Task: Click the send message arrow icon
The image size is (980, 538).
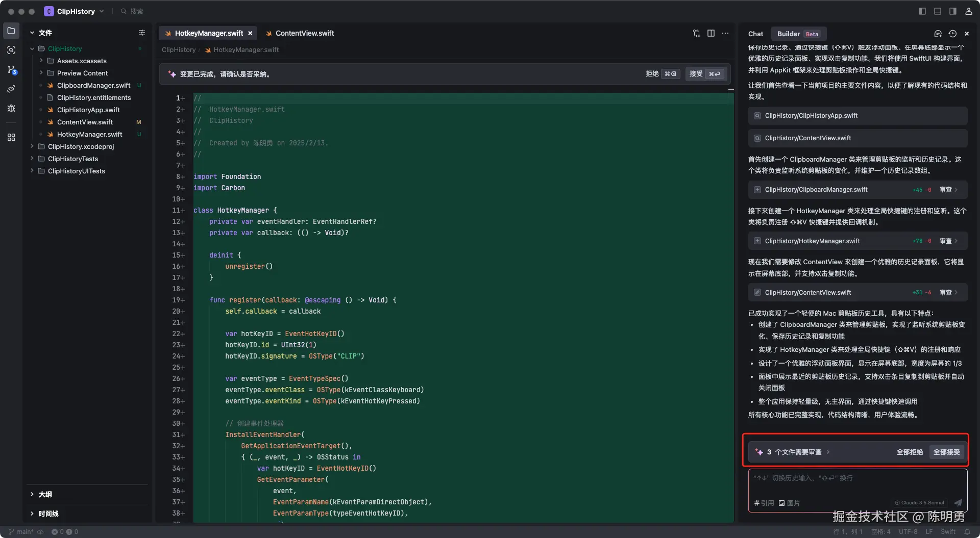Action: [x=958, y=502]
